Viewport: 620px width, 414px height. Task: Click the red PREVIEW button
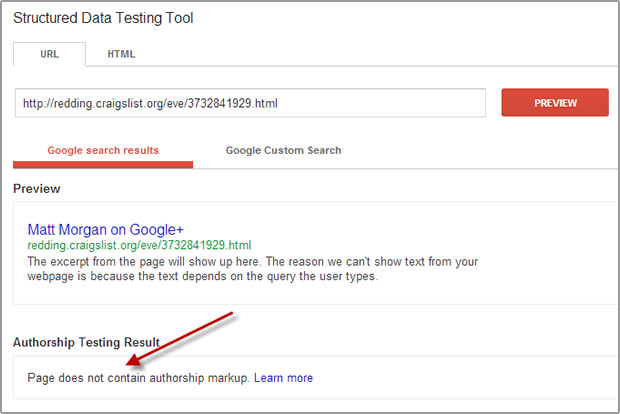click(x=555, y=102)
